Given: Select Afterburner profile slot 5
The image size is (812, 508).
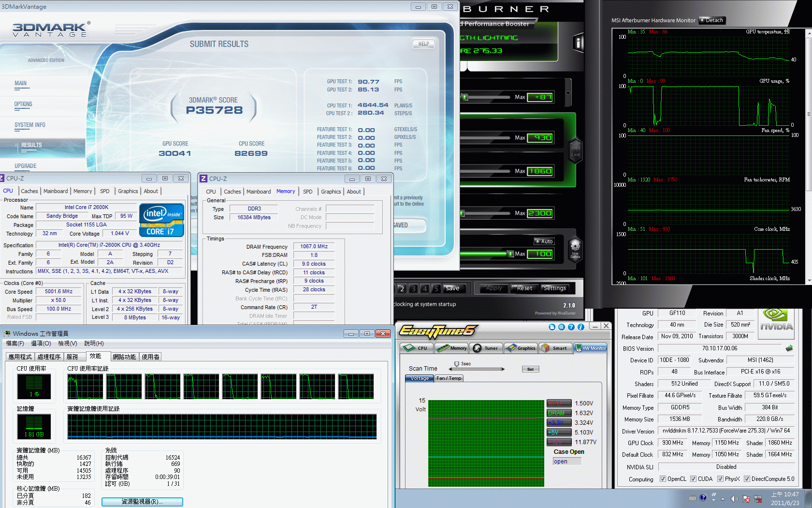Looking at the screenshot, I should coord(436,289).
